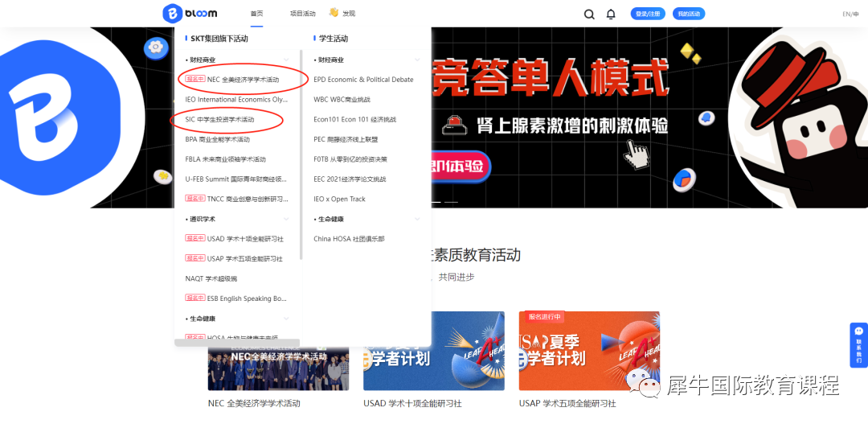Click the SKT集团旗下活动 column heading
Viewport: 868px width, 424px height.
point(219,39)
